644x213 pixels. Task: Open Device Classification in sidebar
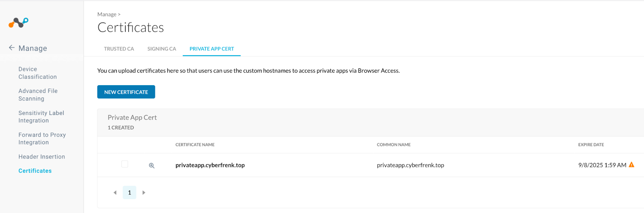point(38,73)
